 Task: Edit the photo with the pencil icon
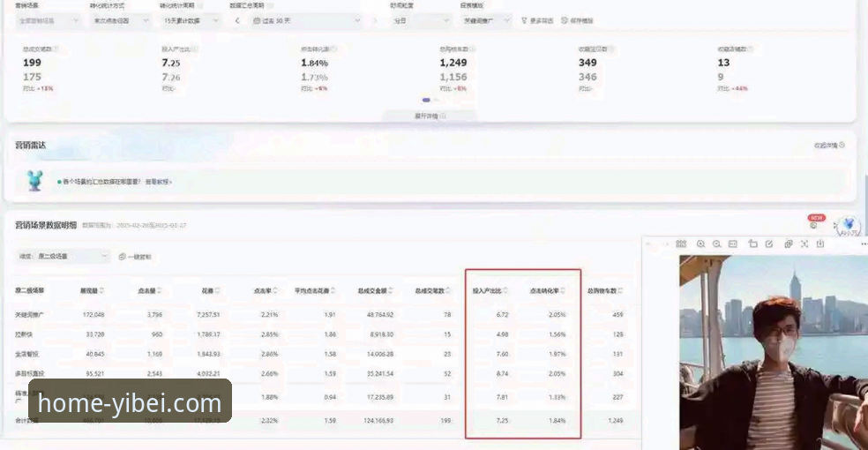[x=769, y=244]
